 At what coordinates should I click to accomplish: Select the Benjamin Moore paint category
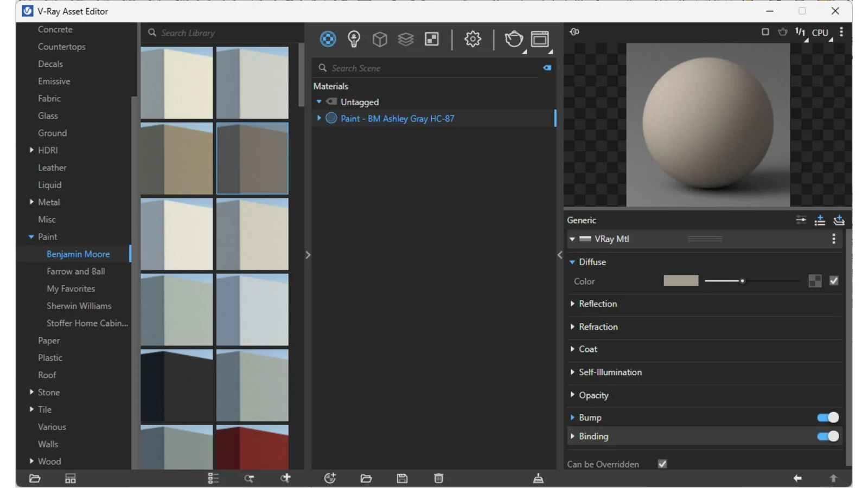(78, 254)
